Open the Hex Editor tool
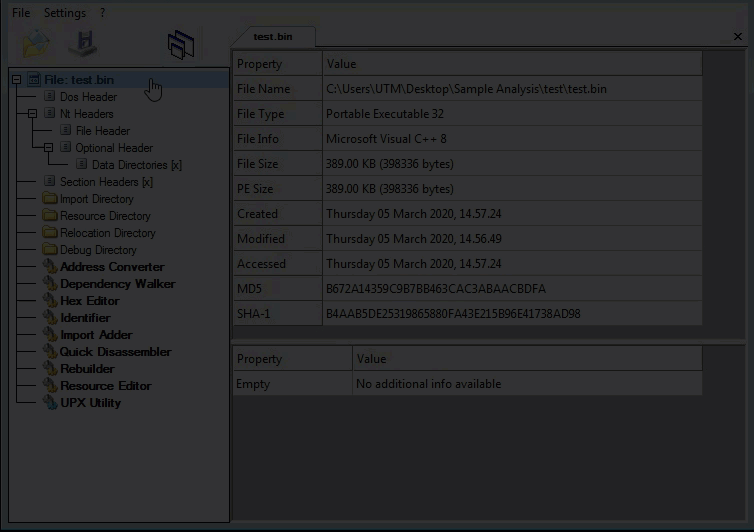 (x=89, y=301)
